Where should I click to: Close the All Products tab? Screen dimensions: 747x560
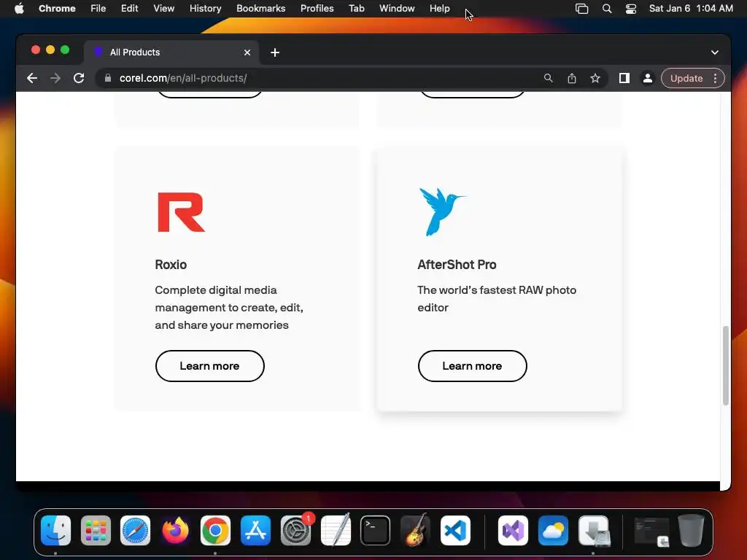[x=247, y=52]
